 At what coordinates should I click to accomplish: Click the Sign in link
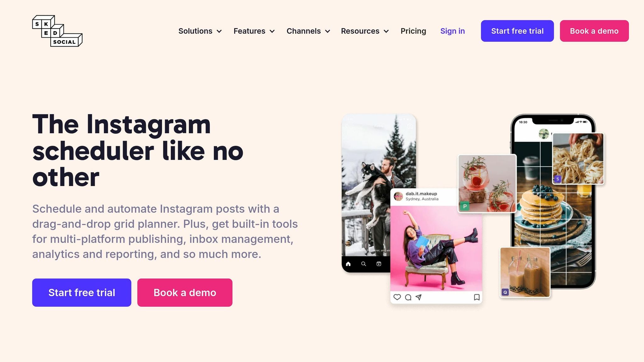(x=452, y=31)
